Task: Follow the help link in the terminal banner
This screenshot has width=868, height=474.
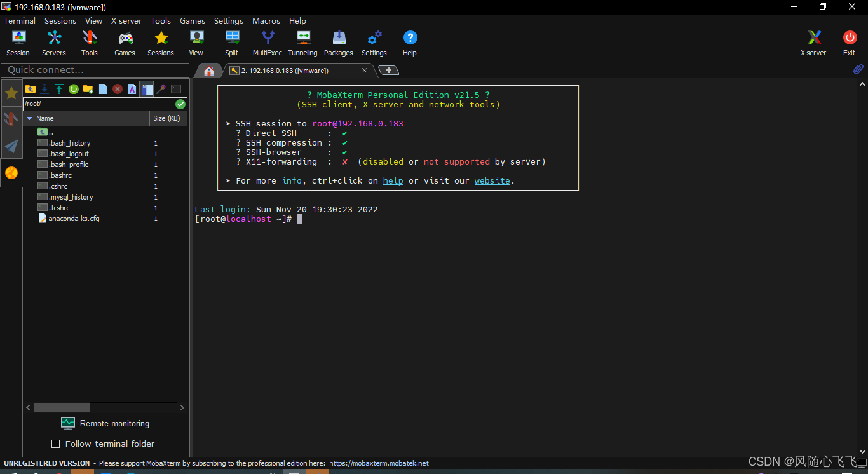Action: click(x=393, y=180)
